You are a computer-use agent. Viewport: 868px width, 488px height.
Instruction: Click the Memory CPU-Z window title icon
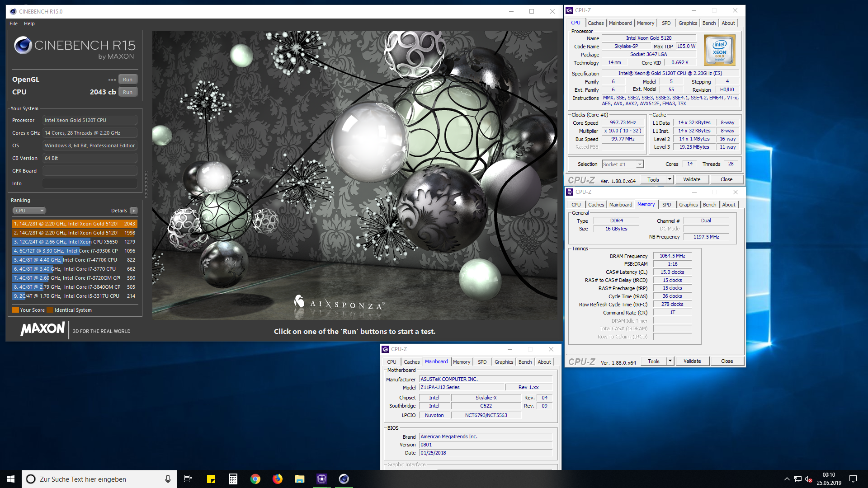(570, 192)
